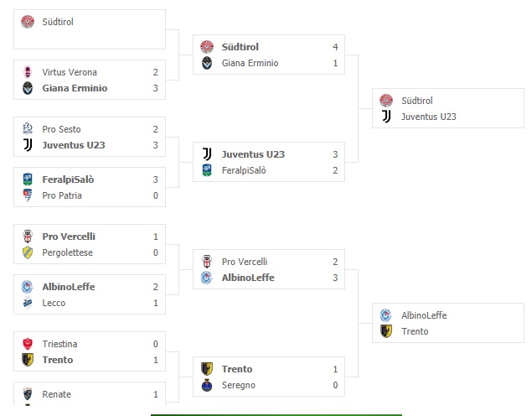
Task: Click the Pro Sesto team crest
Action: (28, 129)
